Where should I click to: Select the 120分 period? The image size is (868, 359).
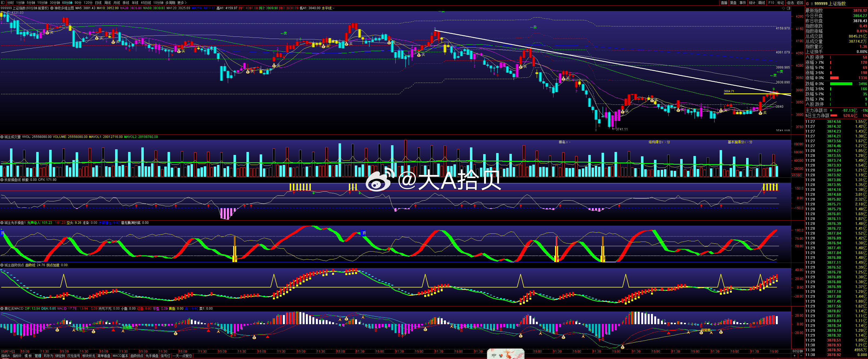point(88,3)
